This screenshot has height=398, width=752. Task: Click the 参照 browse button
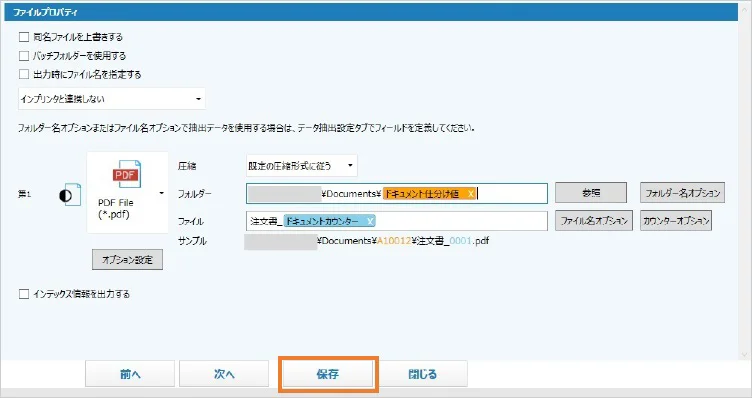(x=591, y=193)
